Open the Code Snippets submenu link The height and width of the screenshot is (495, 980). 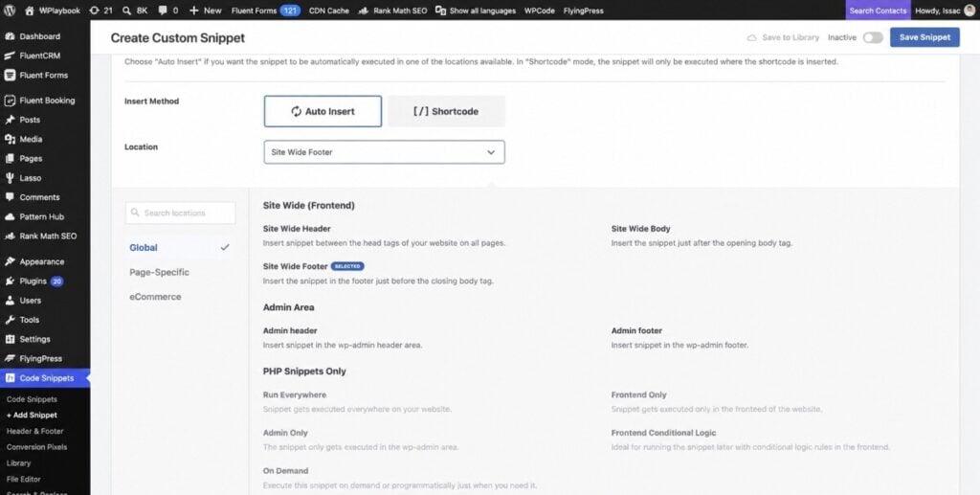(32, 399)
